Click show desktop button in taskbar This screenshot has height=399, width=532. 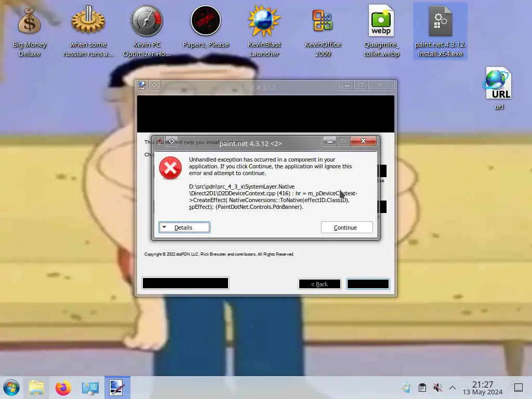point(518,388)
